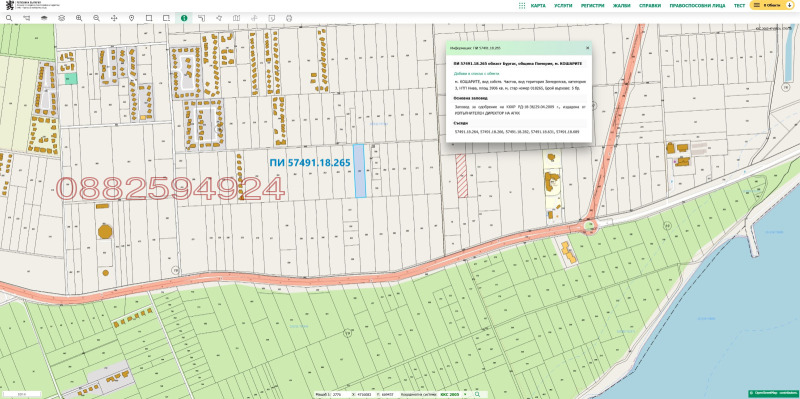
Task: Click the red hatched parcel on map
Action: pyautogui.click(x=462, y=176)
